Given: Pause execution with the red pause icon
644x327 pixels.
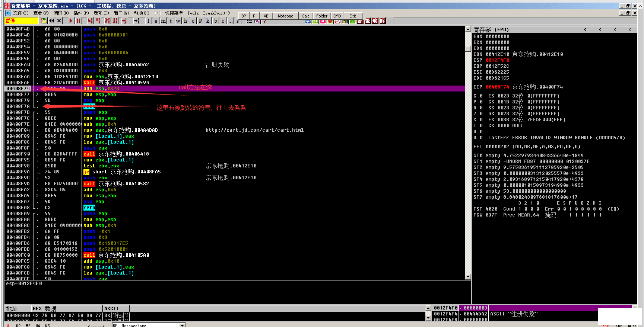Looking at the screenshot, I should (x=78, y=21).
